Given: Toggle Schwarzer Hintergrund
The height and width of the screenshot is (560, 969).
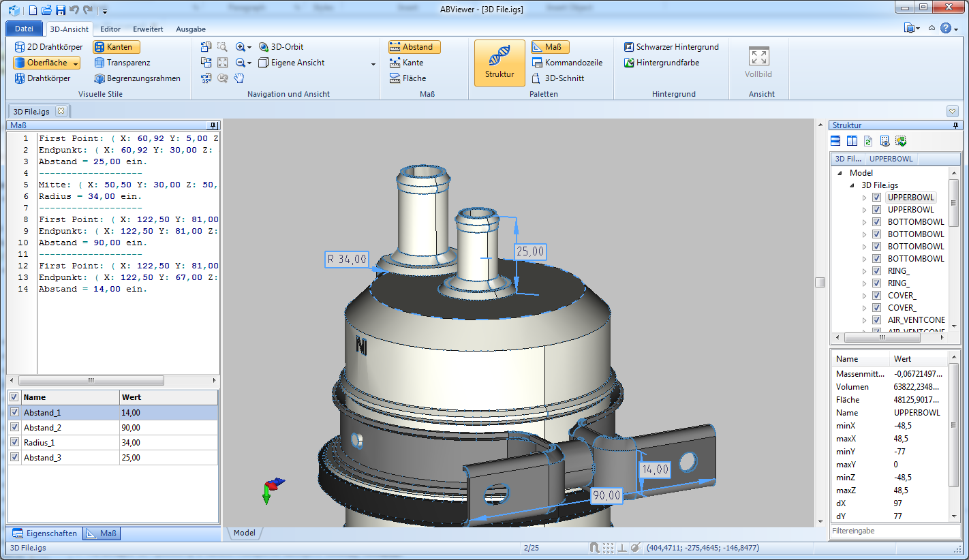Looking at the screenshot, I should [671, 47].
